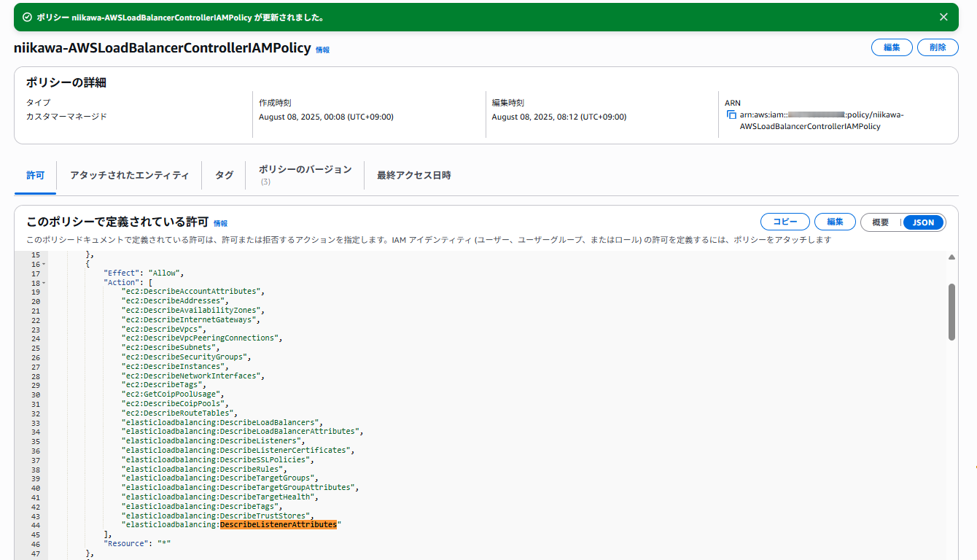This screenshot has height=560, width=977.
Task: Click "ec2:DescribeInternetGateways" line
Action: click(190, 319)
